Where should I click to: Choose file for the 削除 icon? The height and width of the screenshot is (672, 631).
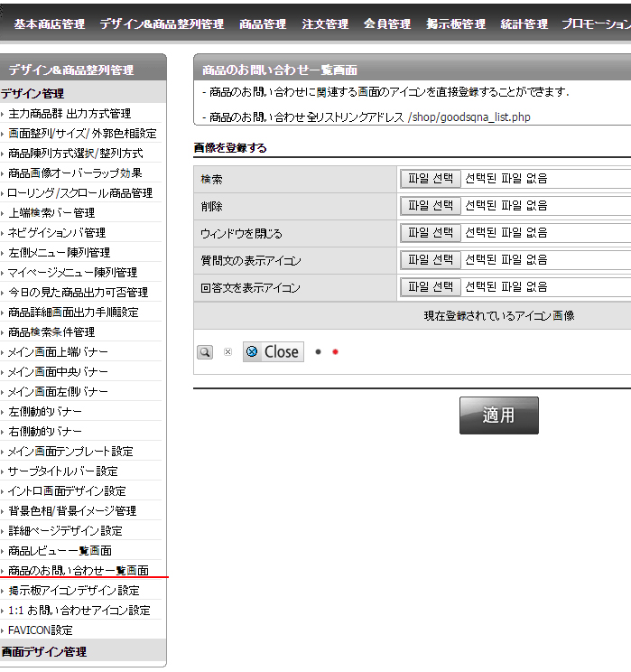point(431,206)
